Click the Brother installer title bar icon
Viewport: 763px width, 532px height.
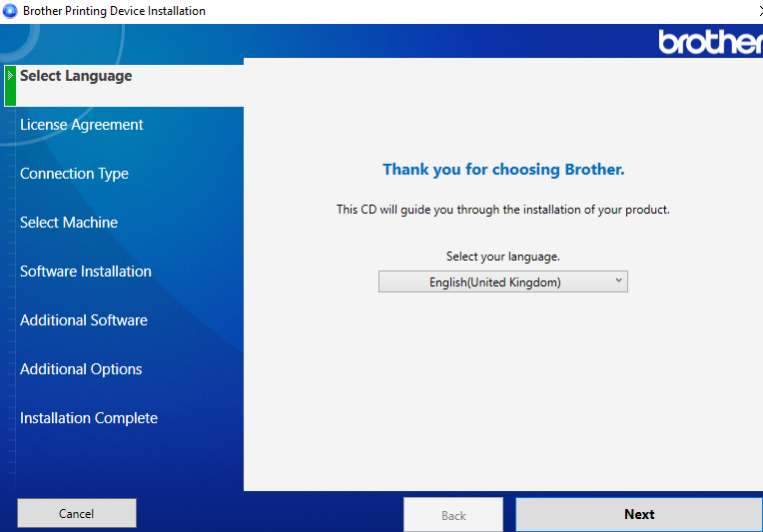[10, 11]
